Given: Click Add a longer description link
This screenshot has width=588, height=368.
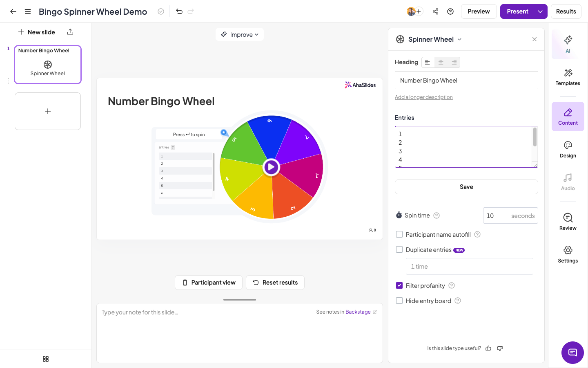Looking at the screenshot, I should tap(423, 97).
